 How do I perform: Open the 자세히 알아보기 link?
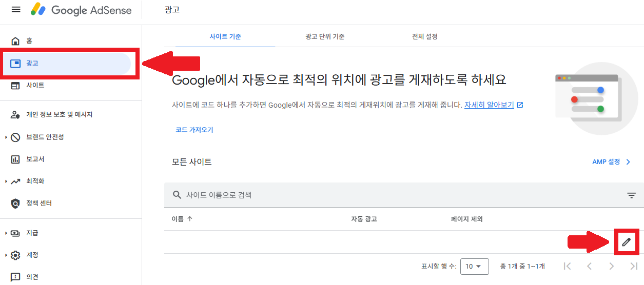coord(489,105)
